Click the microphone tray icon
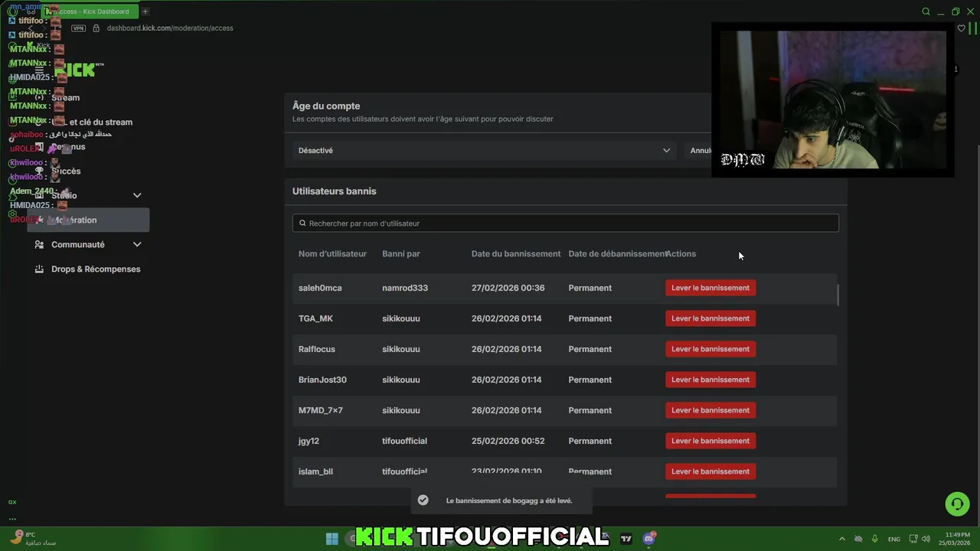This screenshot has height=551, width=980. tap(874, 539)
